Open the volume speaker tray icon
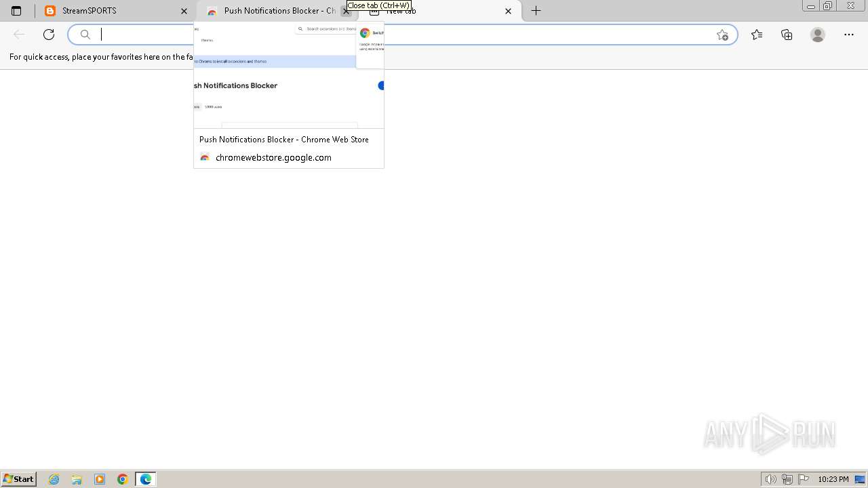The height and width of the screenshot is (488, 868). pyautogui.click(x=770, y=479)
